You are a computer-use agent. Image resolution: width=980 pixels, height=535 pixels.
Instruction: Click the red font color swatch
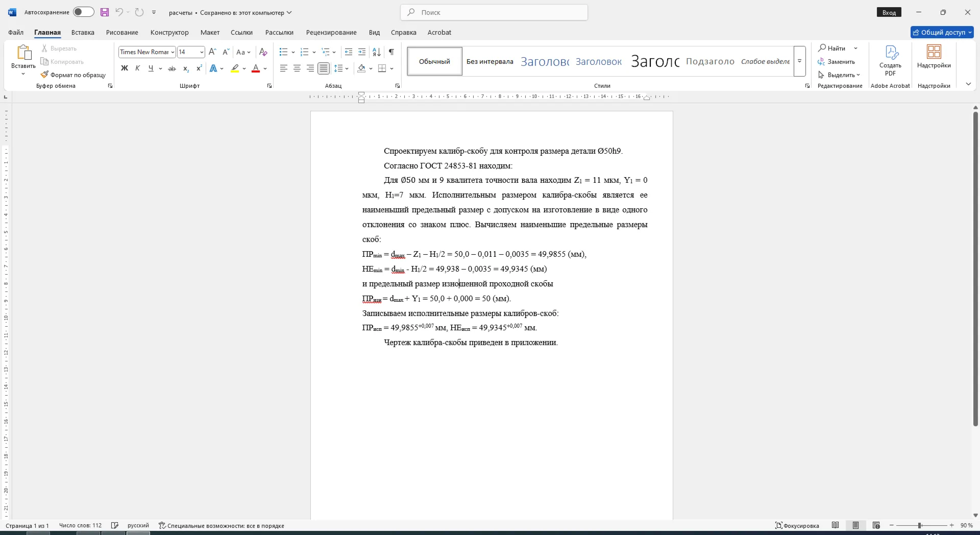tap(256, 68)
